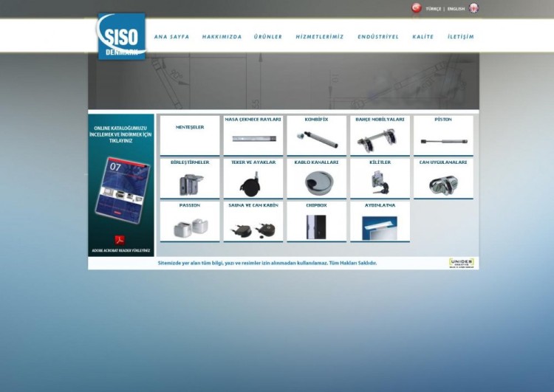Open the Teker ve Ayaklar caster category

click(x=253, y=179)
